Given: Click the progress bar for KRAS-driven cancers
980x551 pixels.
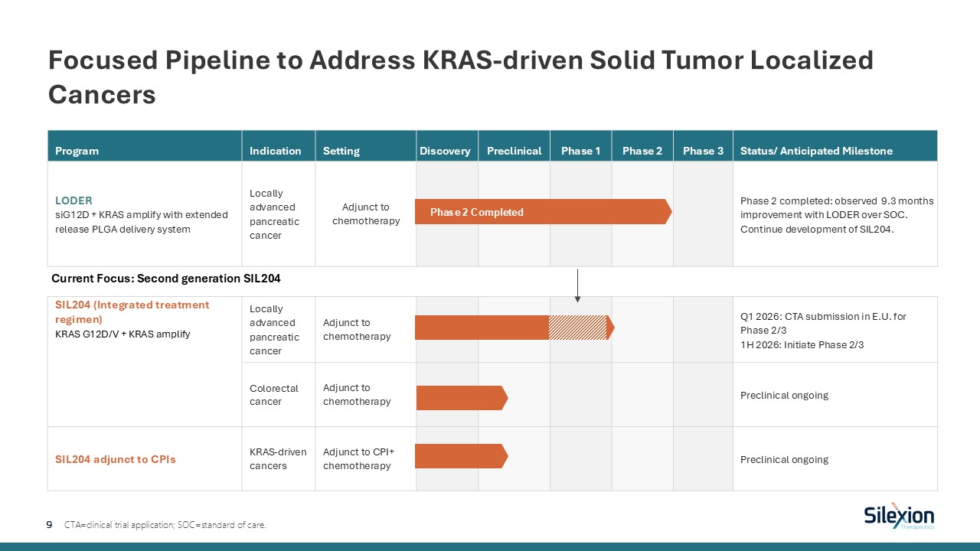Looking at the screenshot, I should (x=460, y=456).
